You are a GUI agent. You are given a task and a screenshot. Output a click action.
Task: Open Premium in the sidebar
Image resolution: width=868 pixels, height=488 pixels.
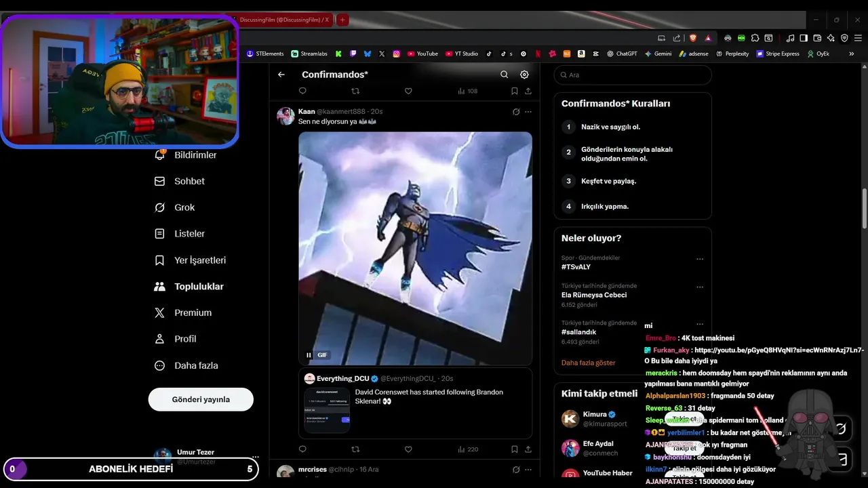click(x=183, y=313)
